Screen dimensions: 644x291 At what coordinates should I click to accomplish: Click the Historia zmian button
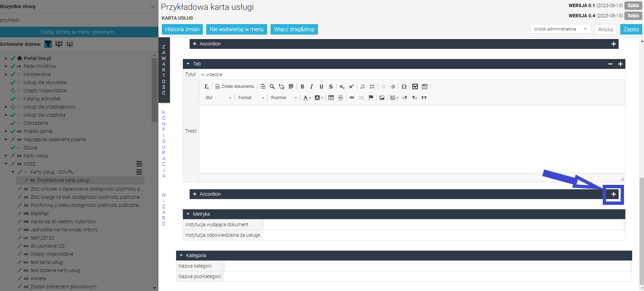(182, 29)
